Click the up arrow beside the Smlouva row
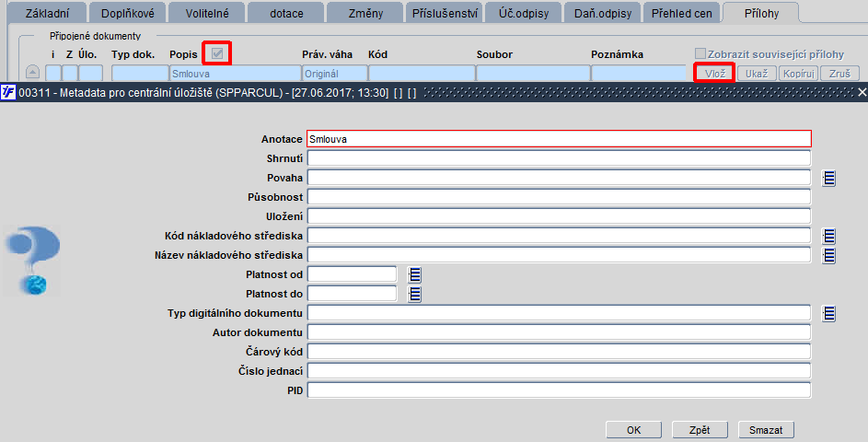 [x=32, y=73]
